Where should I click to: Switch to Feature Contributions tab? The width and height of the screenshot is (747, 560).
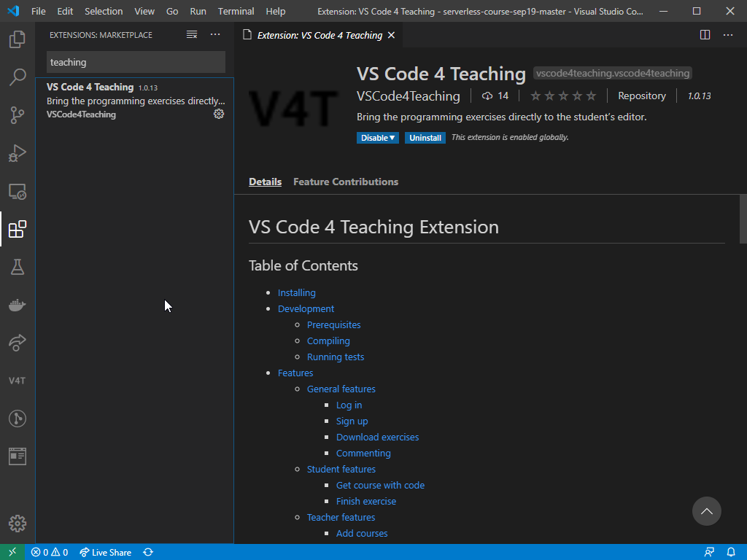pyautogui.click(x=345, y=182)
